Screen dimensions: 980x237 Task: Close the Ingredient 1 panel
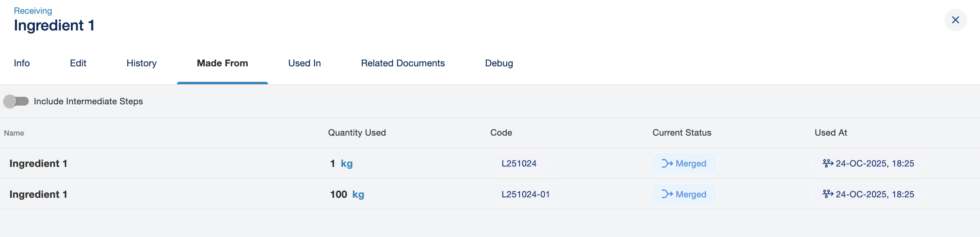coord(955,20)
